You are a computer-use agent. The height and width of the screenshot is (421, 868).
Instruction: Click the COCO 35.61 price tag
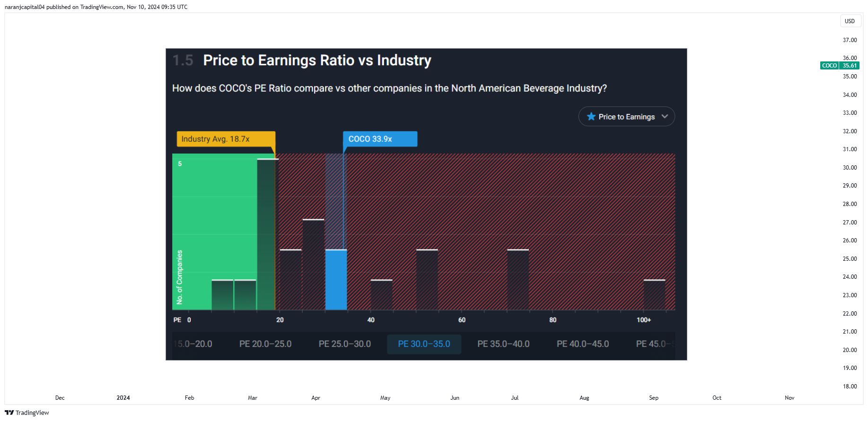840,66
